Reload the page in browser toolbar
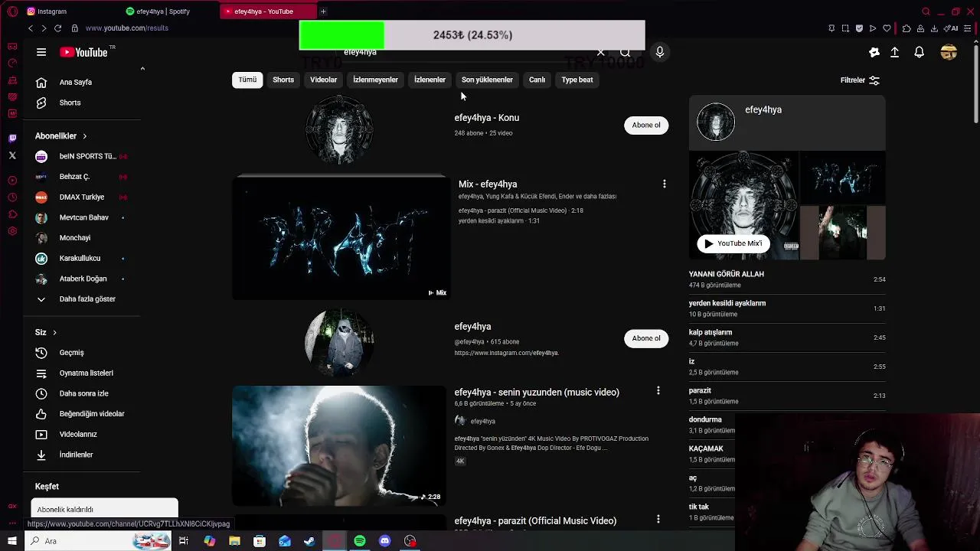 57,28
